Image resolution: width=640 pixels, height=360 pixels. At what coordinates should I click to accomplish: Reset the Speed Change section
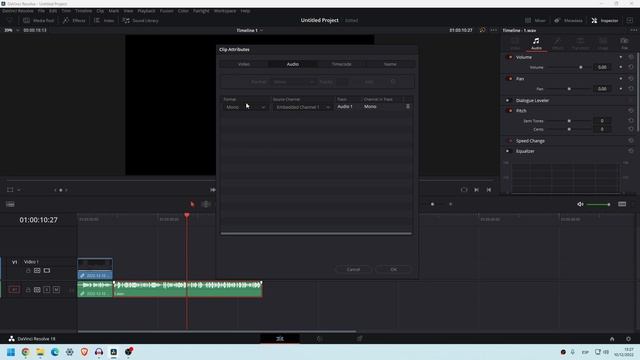pyautogui.click(x=631, y=141)
